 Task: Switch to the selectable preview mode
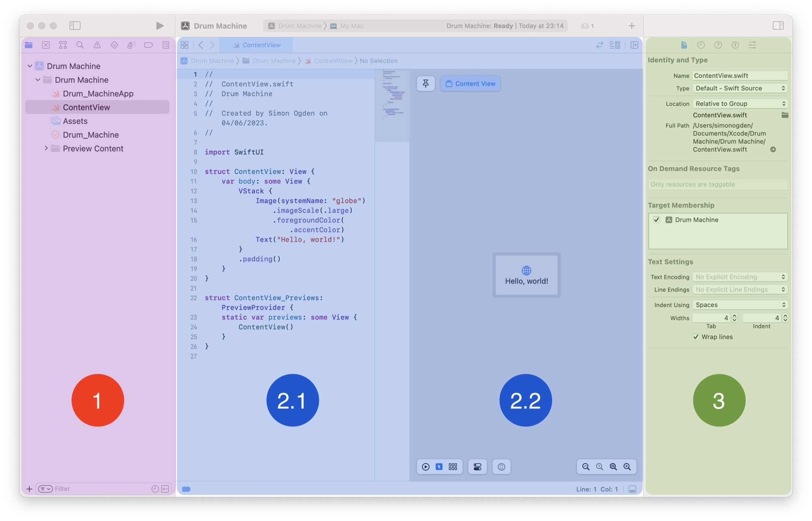(439, 467)
